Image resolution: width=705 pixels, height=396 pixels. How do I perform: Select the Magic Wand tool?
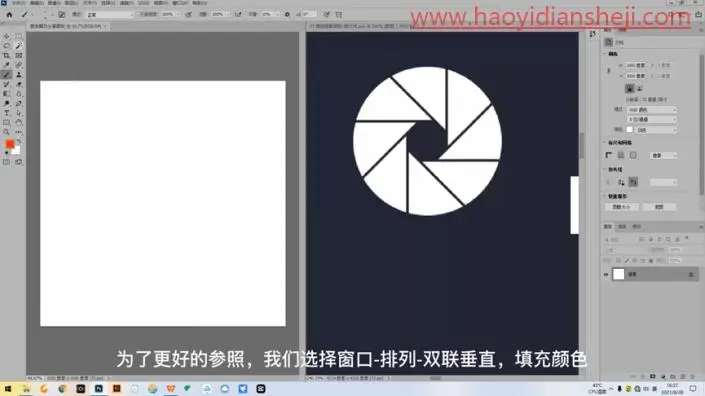pos(19,46)
